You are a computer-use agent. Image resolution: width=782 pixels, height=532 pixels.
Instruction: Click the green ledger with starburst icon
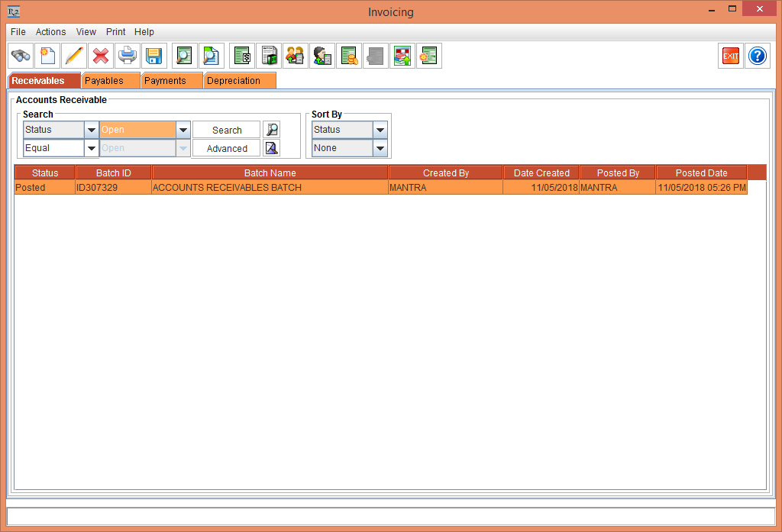429,56
